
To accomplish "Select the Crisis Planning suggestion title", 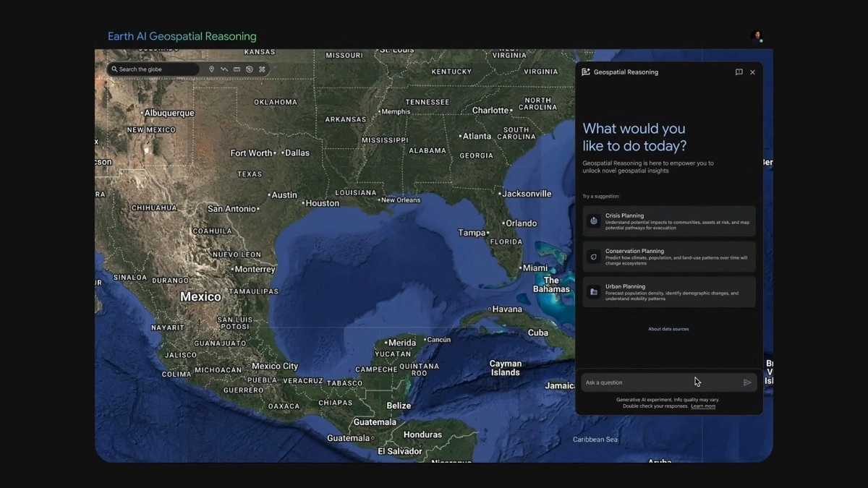I will coord(624,215).
